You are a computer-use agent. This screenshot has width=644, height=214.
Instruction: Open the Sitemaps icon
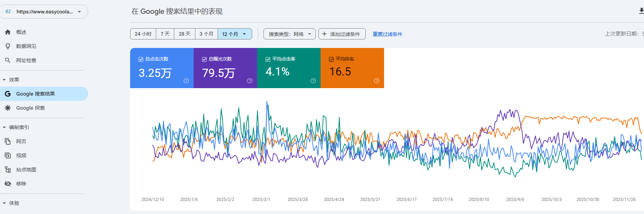[8, 170]
